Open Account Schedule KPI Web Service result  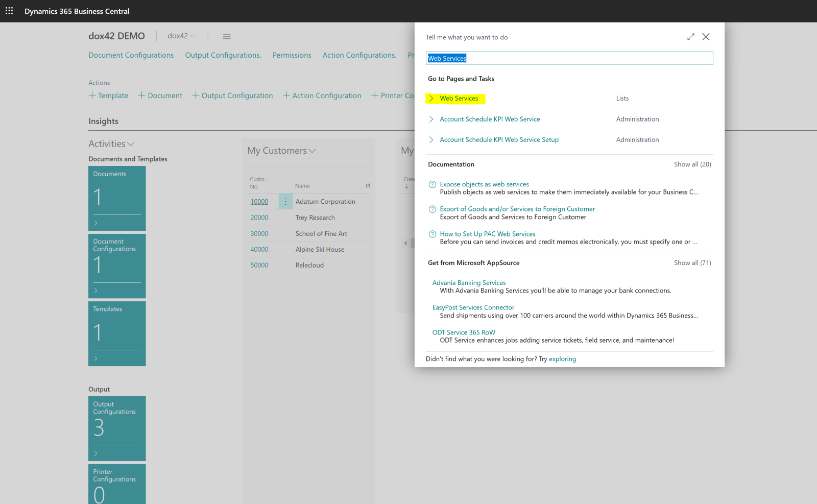coord(490,119)
